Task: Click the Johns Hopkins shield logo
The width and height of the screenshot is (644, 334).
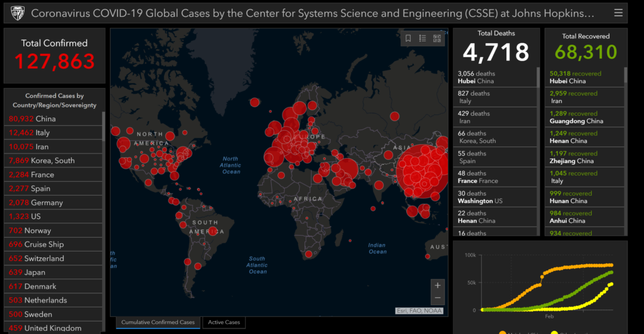Action: [17, 13]
